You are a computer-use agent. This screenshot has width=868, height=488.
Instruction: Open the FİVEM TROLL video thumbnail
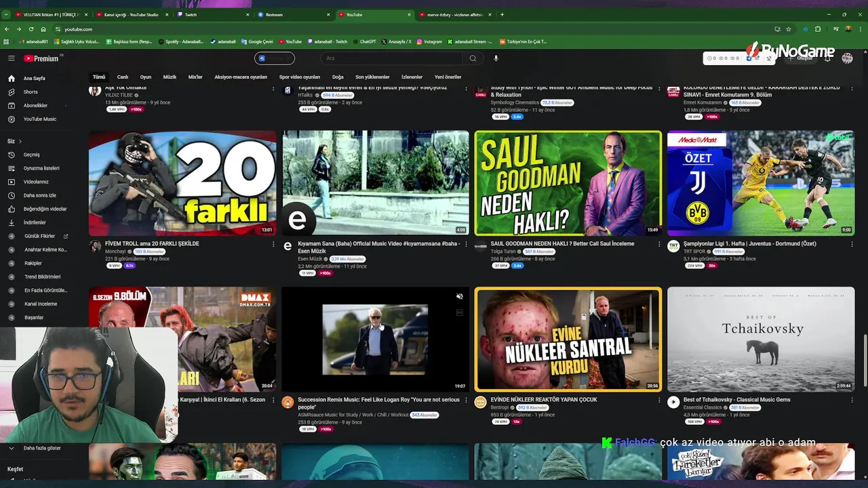[182, 183]
